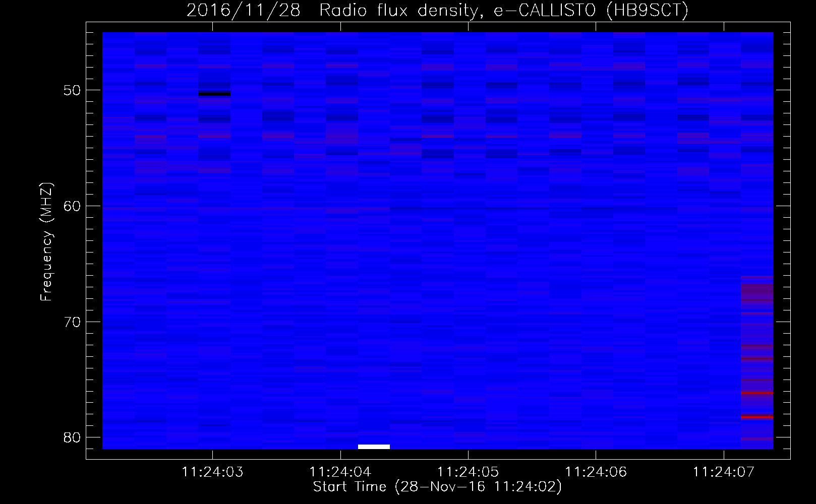Click the 11:24:03 time tick label
This screenshot has height=504, width=816.
click(212, 472)
